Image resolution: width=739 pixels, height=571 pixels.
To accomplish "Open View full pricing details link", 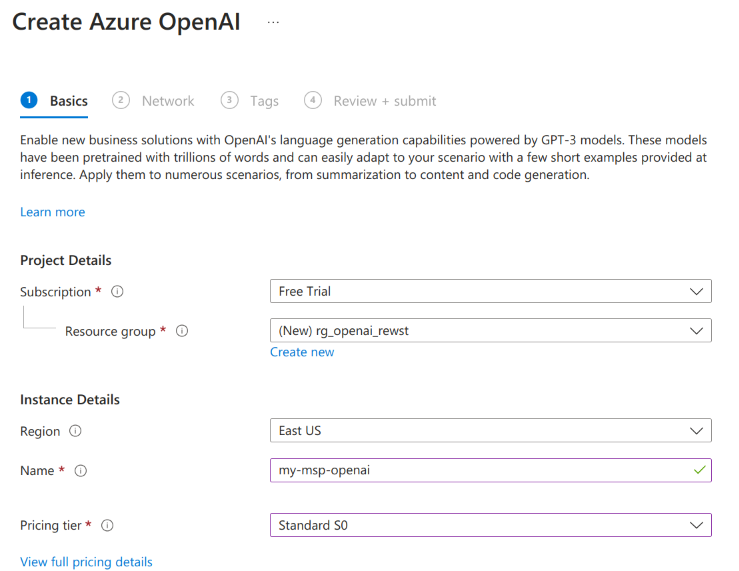I will [x=86, y=562].
